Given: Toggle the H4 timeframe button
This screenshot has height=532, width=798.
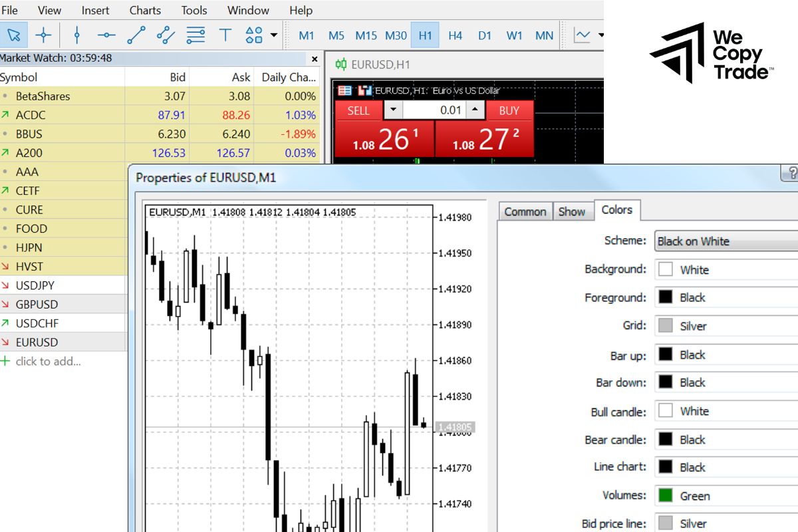Looking at the screenshot, I should (455, 35).
